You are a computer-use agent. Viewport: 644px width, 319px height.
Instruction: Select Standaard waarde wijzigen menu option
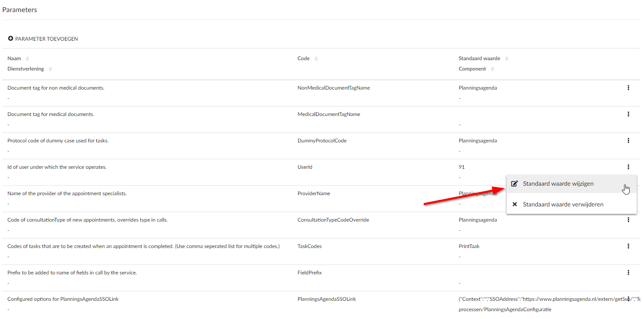coord(558,184)
